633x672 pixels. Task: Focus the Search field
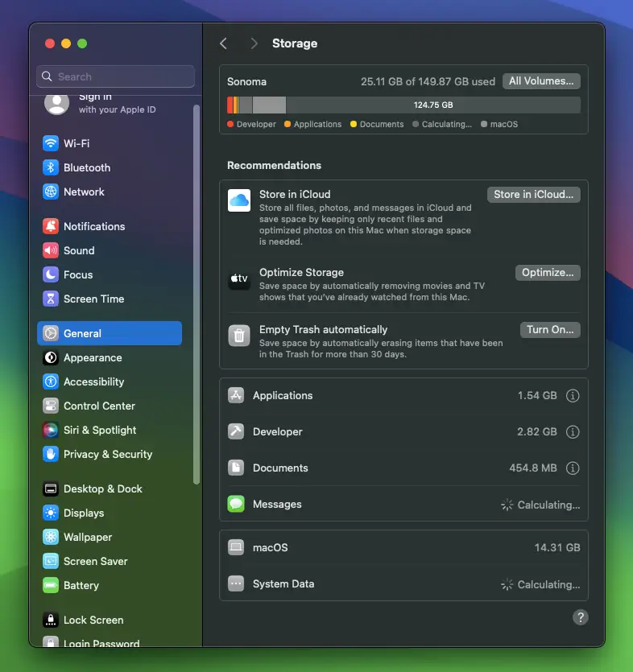coord(115,76)
